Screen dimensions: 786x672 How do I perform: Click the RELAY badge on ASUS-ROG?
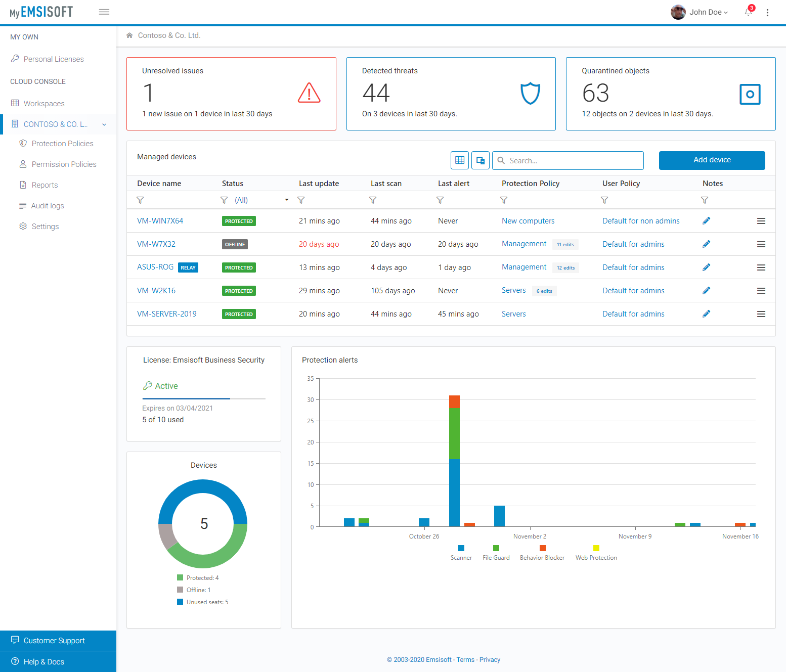click(x=188, y=267)
